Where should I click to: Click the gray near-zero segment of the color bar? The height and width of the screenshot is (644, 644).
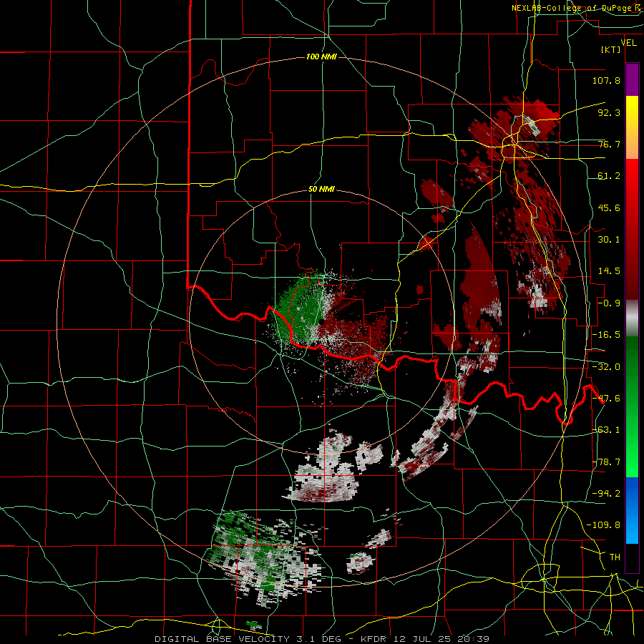[632, 318]
